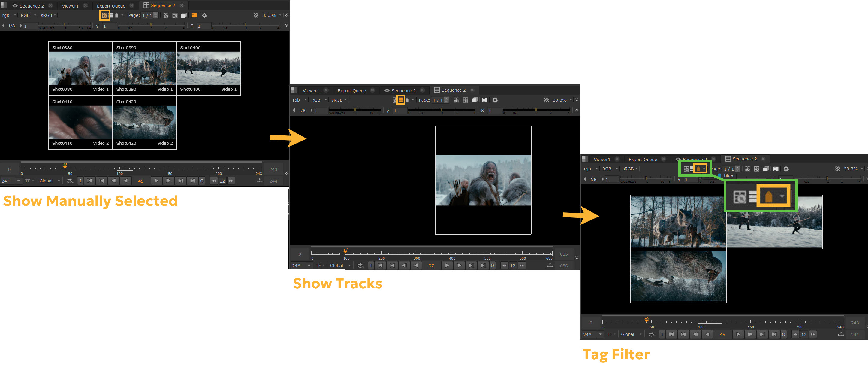Open the sRGB colorspace dropdown in left viewer
This screenshot has height=371, width=868.
pos(48,15)
